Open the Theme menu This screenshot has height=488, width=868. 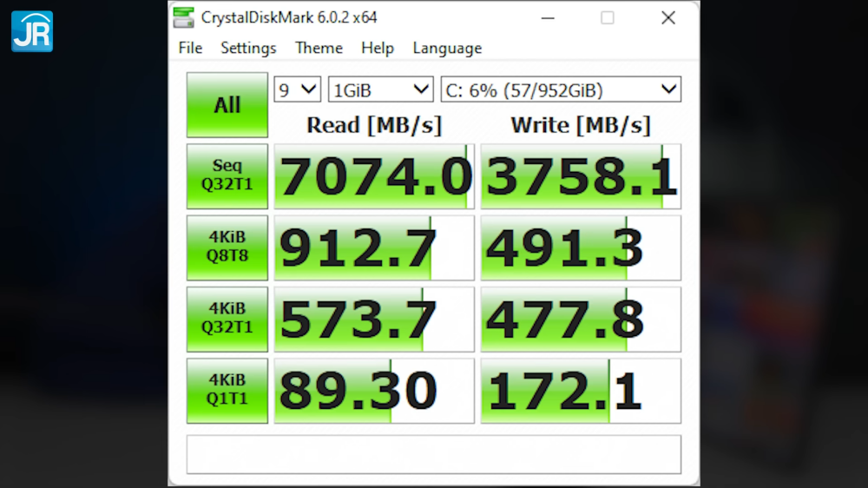tap(319, 48)
